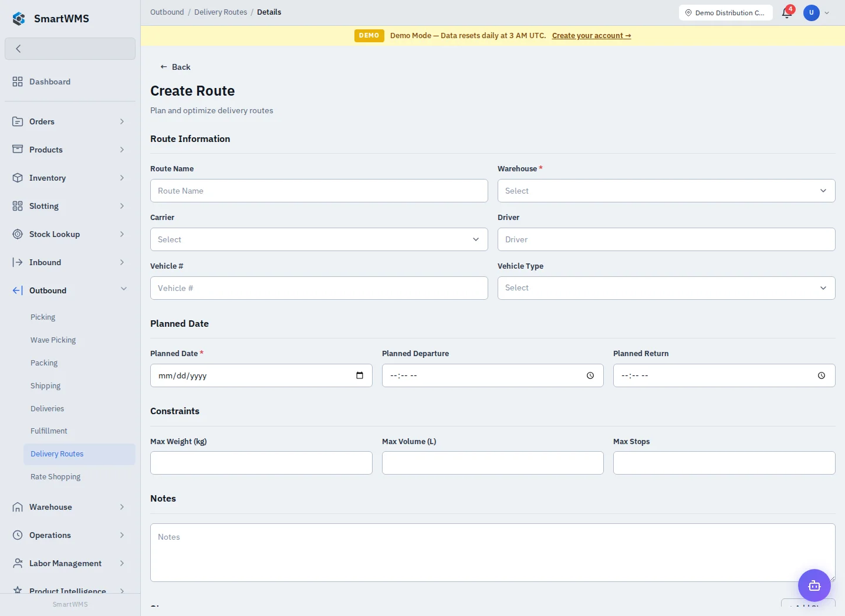Click the Max Stops input field
The image size is (845, 616).
pos(724,463)
